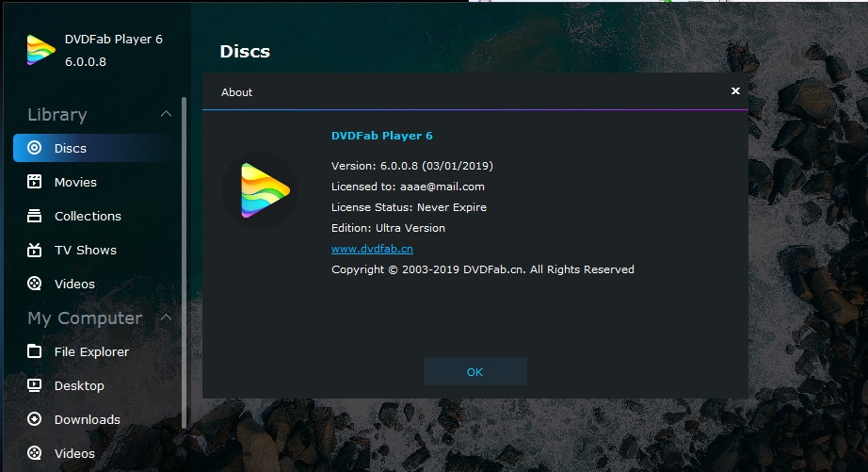Click the 6.0.0.8 version under app name
The image size is (868, 472).
(86, 61)
